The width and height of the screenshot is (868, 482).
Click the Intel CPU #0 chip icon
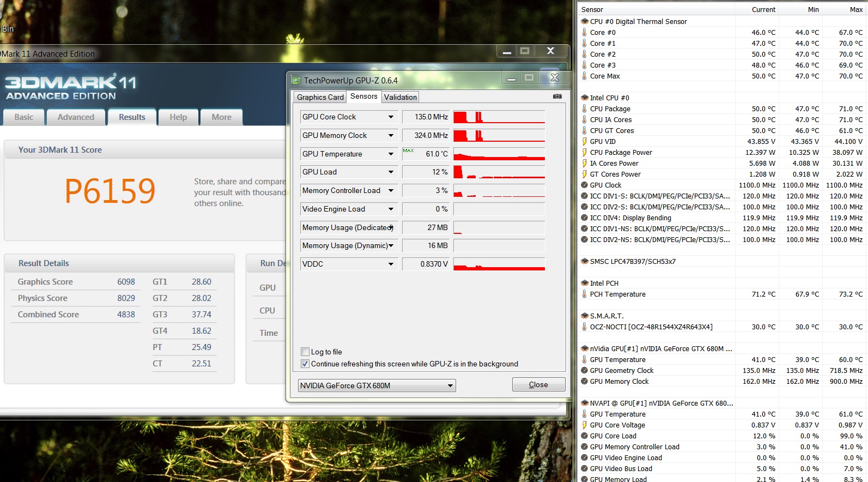pyautogui.click(x=585, y=98)
